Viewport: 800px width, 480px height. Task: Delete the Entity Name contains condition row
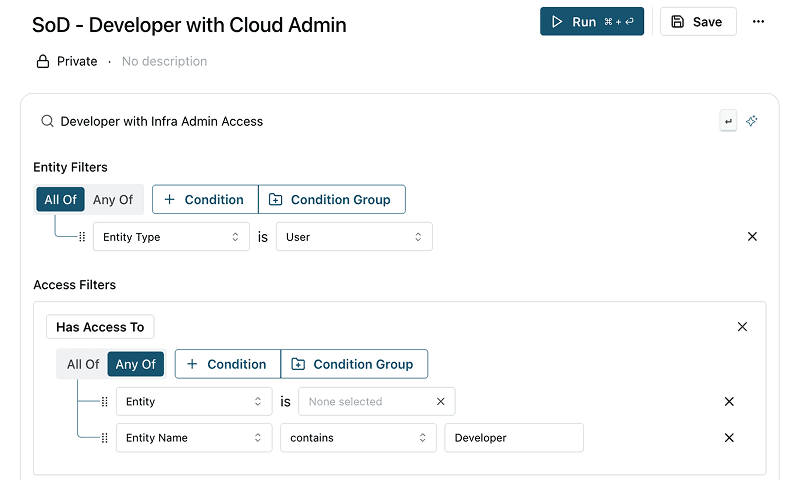(729, 438)
